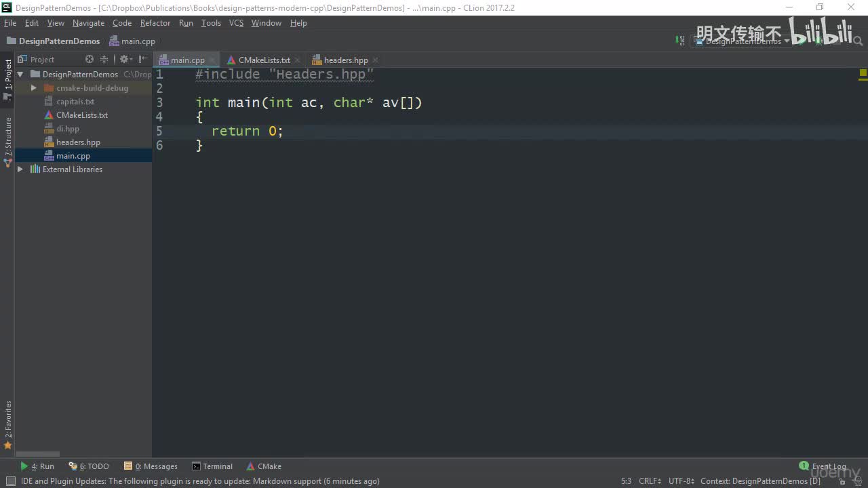Expand the External Libraries node
868x488 pixels.
20,169
